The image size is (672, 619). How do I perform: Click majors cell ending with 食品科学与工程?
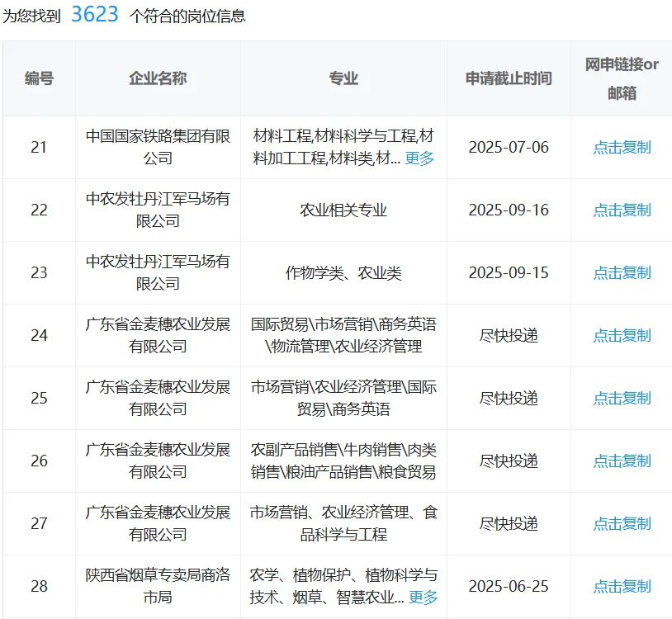(x=343, y=523)
